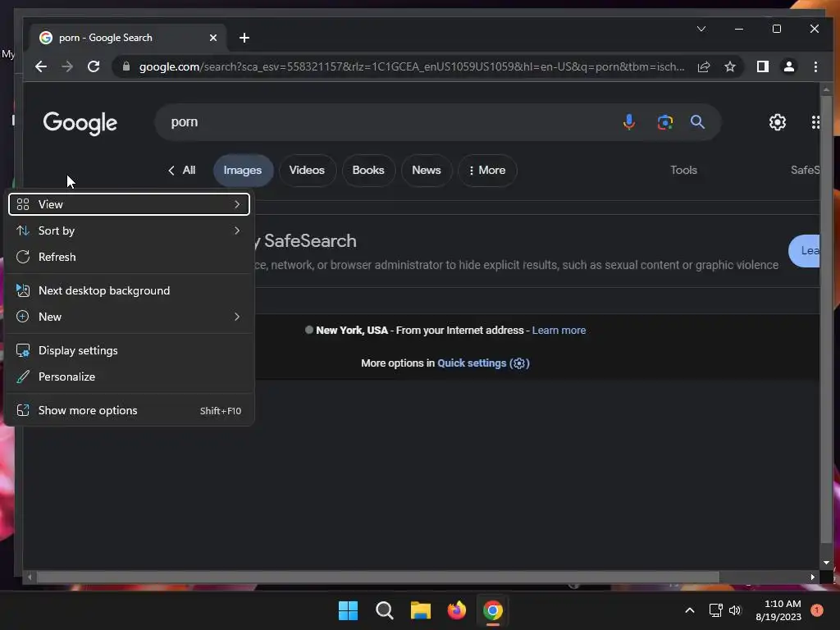
Task: Open the clock and calendar flyout
Action: (x=778, y=610)
